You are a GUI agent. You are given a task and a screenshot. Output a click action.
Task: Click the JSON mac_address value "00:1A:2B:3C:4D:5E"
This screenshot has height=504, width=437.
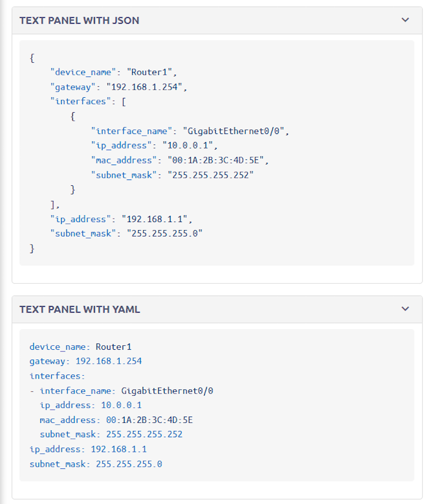(218, 161)
